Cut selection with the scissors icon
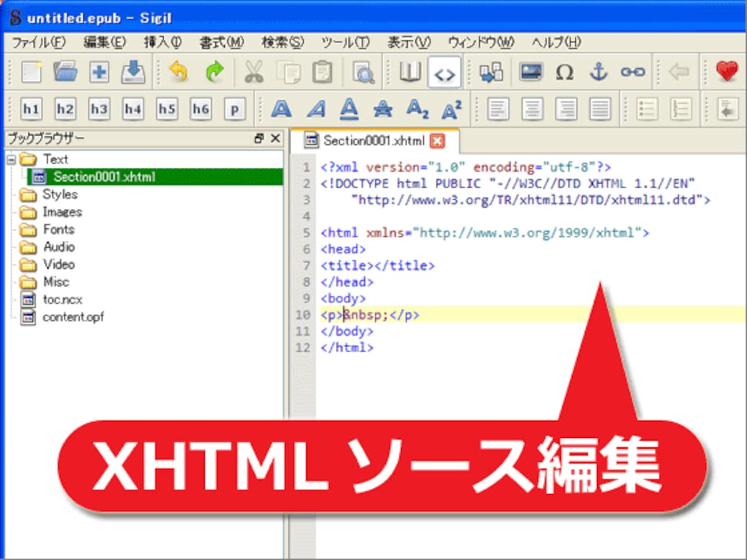This screenshot has height=560, width=747. [x=253, y=72]
